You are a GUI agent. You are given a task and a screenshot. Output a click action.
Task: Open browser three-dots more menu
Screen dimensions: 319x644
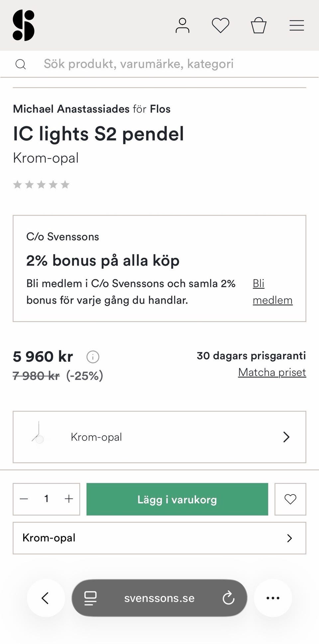click(x=273, y=598)
